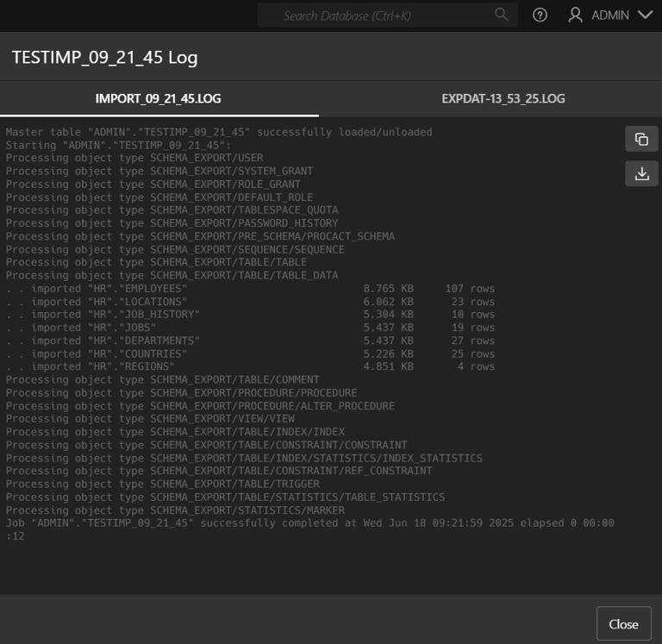Screen dimensions: 662x644
Task: Select the CONSTRAINT/REF_CONSTRAINT log line
Action: [219, 471]
